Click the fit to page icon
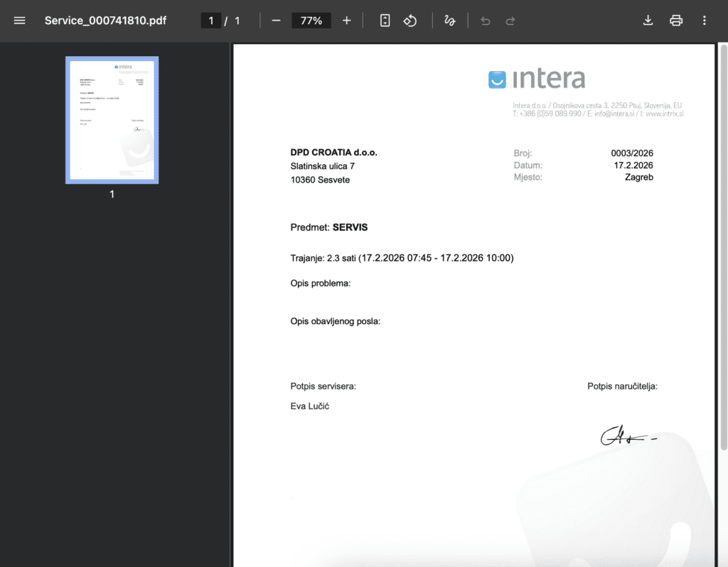This screenshot has height=567, width=728. tap(385, 21)
